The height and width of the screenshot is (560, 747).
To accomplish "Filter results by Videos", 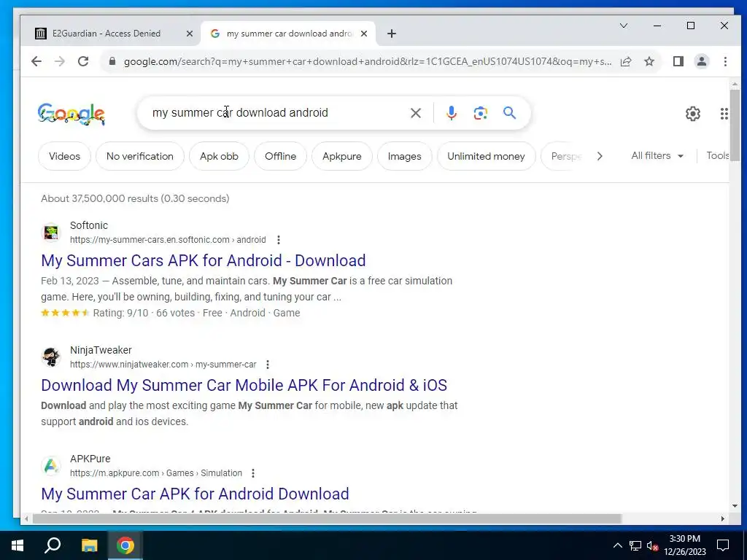I will pyautogui.click(x=64, y=156).
